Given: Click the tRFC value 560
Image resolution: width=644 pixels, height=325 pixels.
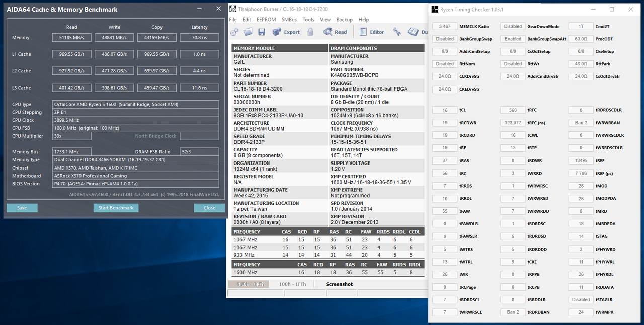Looking at the screenshot, I should (513, 110).
